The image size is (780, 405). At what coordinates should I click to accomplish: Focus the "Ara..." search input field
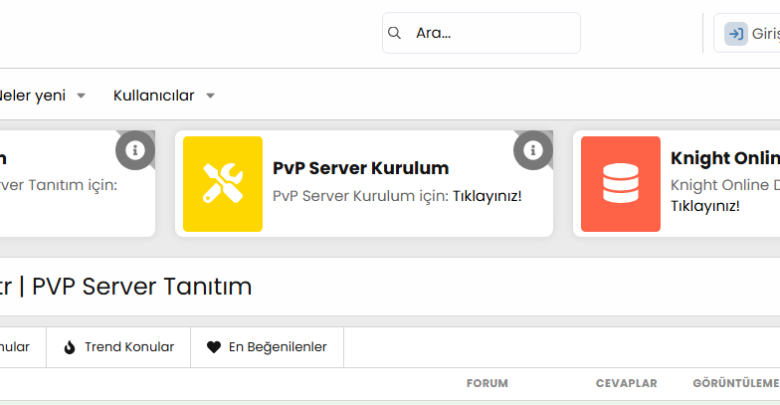click(x=490, y=33)
